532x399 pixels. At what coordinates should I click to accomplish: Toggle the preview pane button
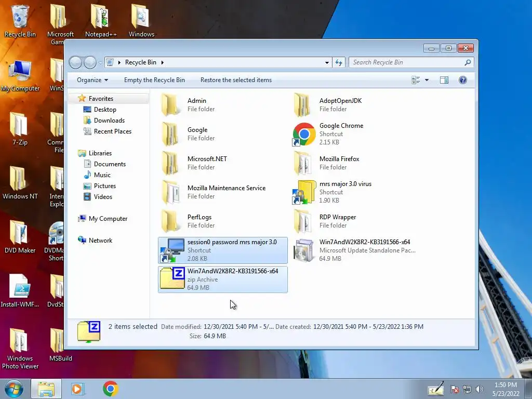pos(444,80)
